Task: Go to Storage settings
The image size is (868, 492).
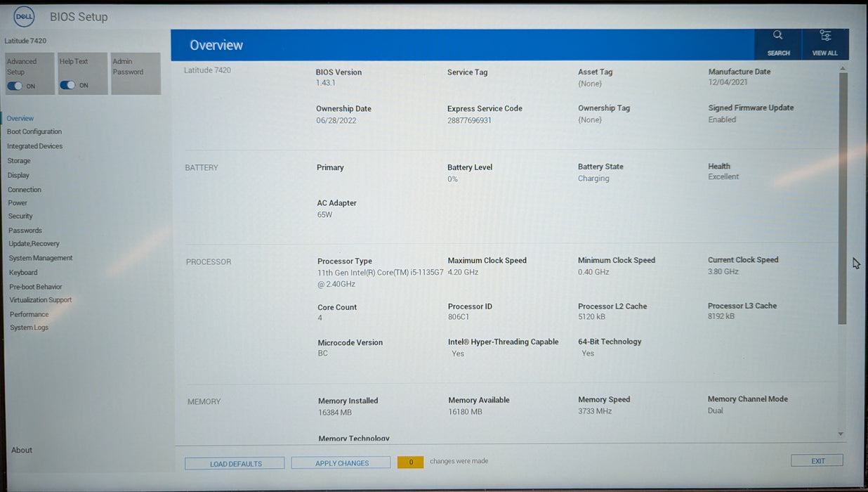Action: (x=19, y=161)
